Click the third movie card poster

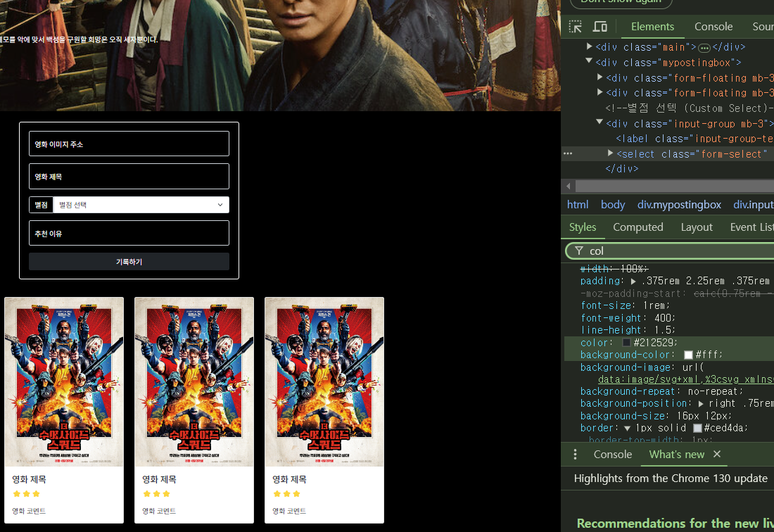(x=324, y=382)
